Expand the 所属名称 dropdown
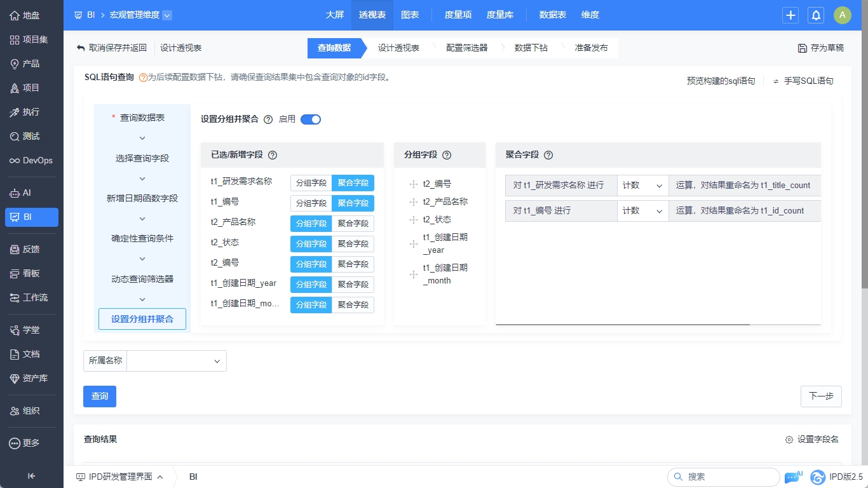868x488 pixels. (177, 361)
